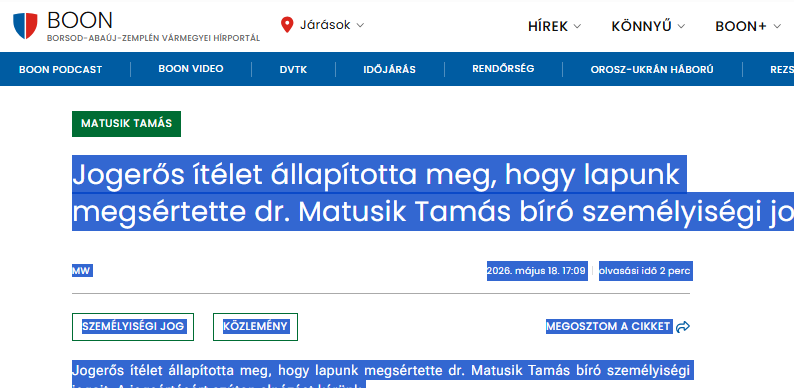794x388 pixels.
Task: Click the olvasási idő 2 perc text
Action: (x=645, y=271)
